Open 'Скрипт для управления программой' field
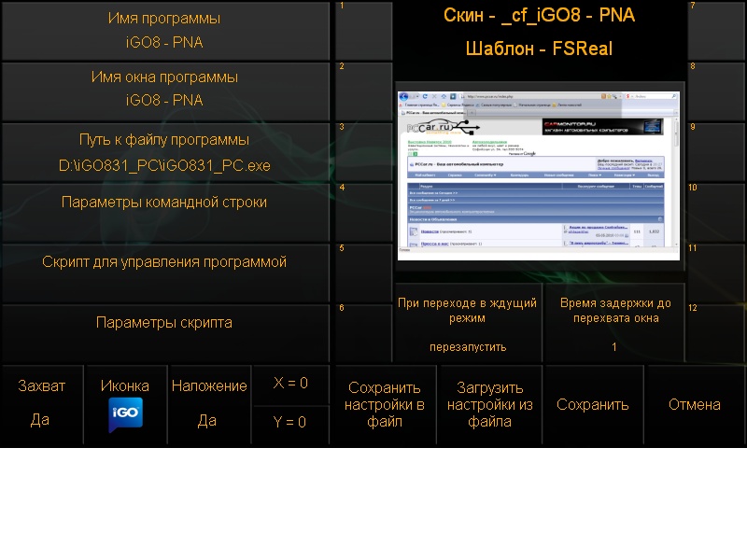Image resolution: width=747 pixels, height=560 pixels. click(x=165, y=273)
